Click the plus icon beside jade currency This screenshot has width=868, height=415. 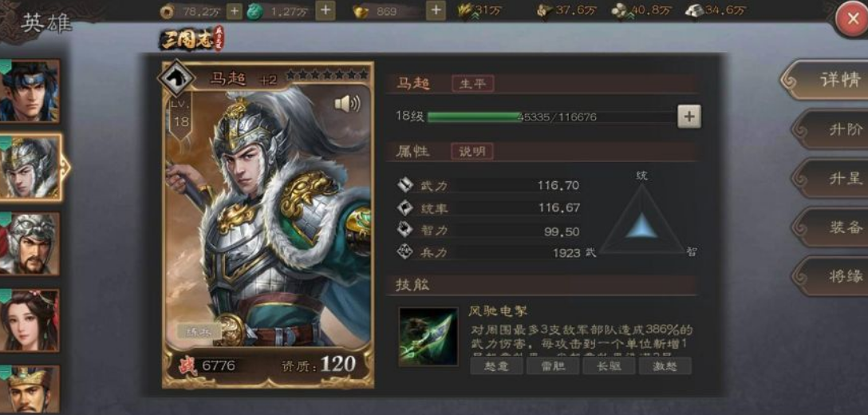click(x=325, y=10)
